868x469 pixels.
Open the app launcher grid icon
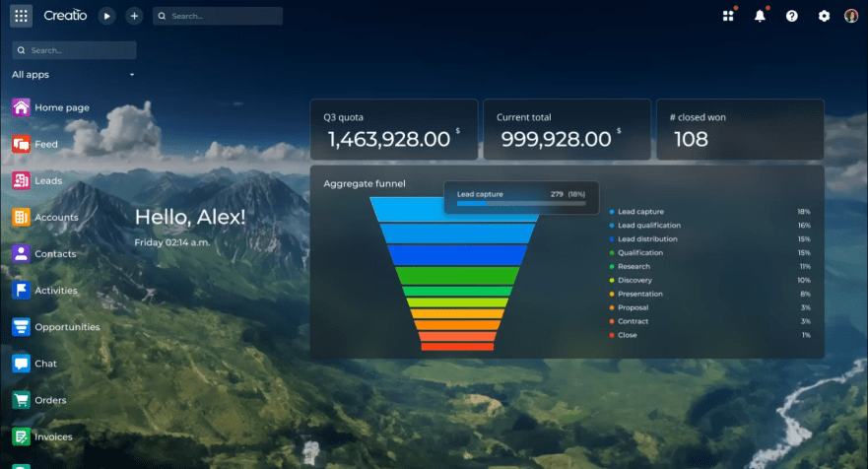(x=22, y=16)
